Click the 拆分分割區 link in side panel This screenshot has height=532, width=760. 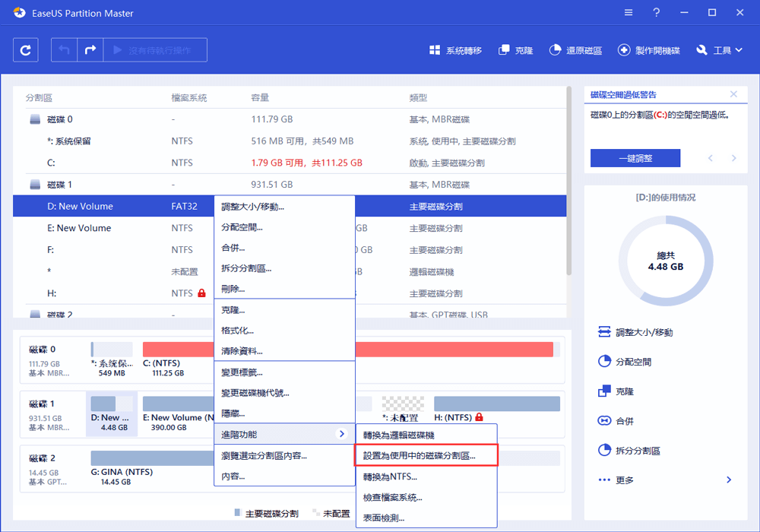638,451
